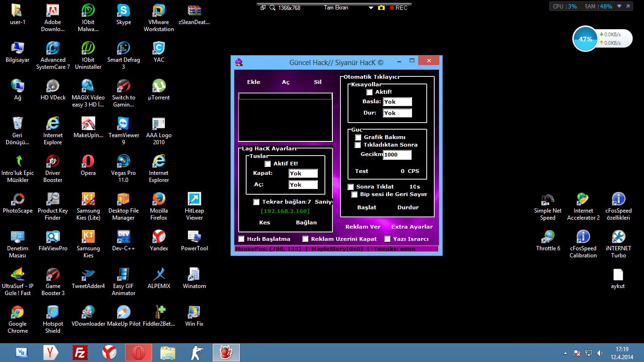Click the Kapat hotkey field

pyautogui.click(x=303, y=173)
